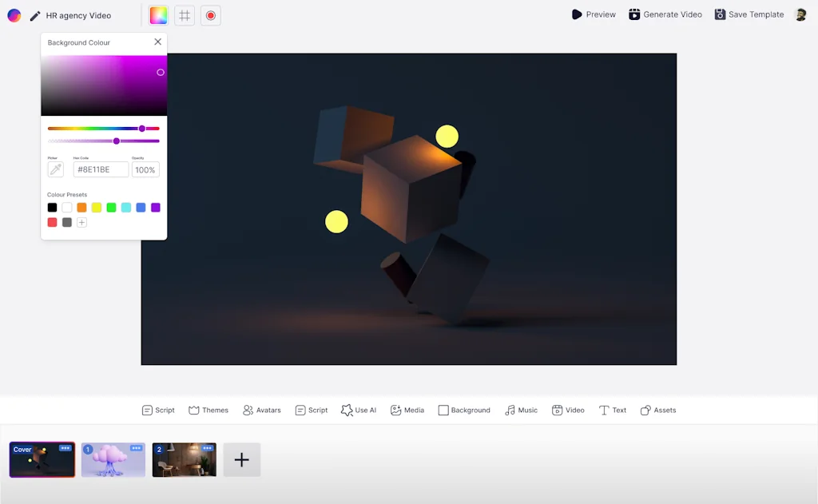Close the Background Colour panel
The image size is (818, 504).
(x=157, y=42)
